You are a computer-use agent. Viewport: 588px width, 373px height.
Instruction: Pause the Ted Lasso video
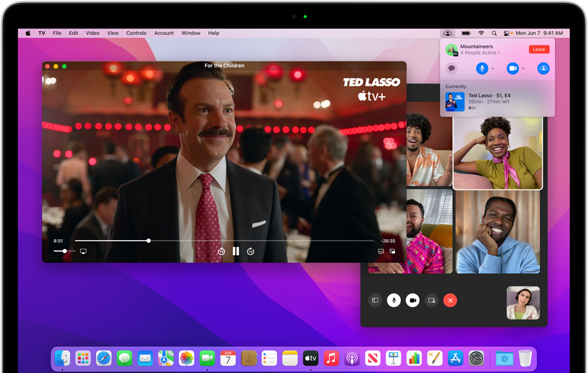236,251
